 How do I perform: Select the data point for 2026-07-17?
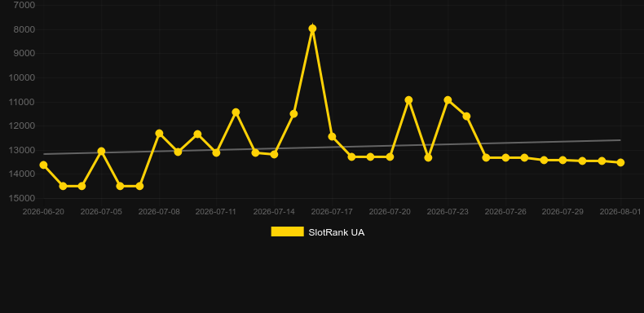(332, 136)
